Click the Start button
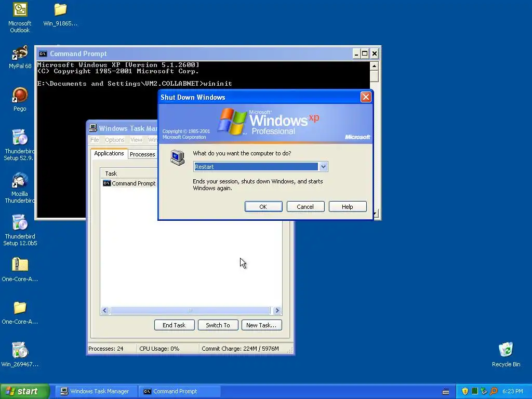The height and width of the screenshot is (399, 532). pyautogui.click(x=25, y=391)
